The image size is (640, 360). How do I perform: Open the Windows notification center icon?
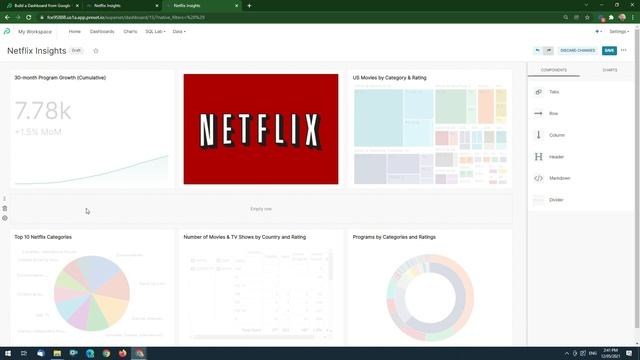click(629, 353)
